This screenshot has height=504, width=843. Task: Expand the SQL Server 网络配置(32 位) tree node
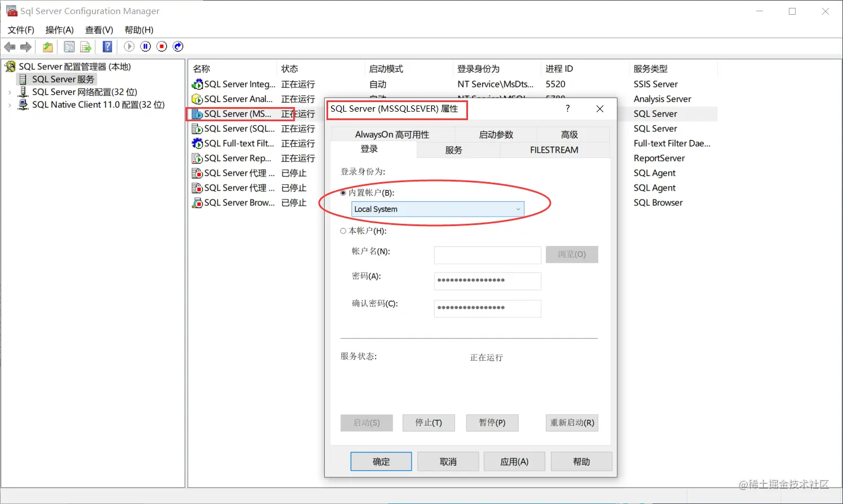(10, 92)
